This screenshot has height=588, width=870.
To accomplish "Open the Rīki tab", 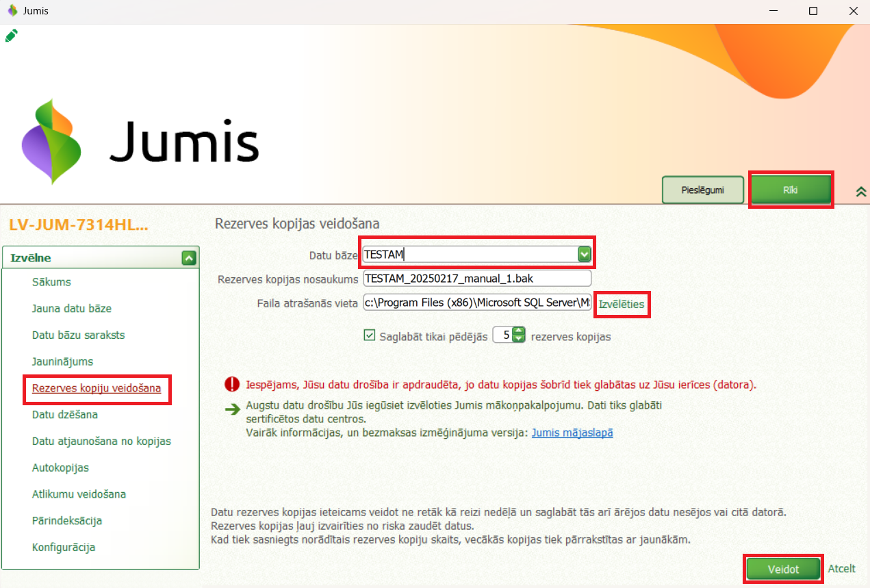I will 791,190.
